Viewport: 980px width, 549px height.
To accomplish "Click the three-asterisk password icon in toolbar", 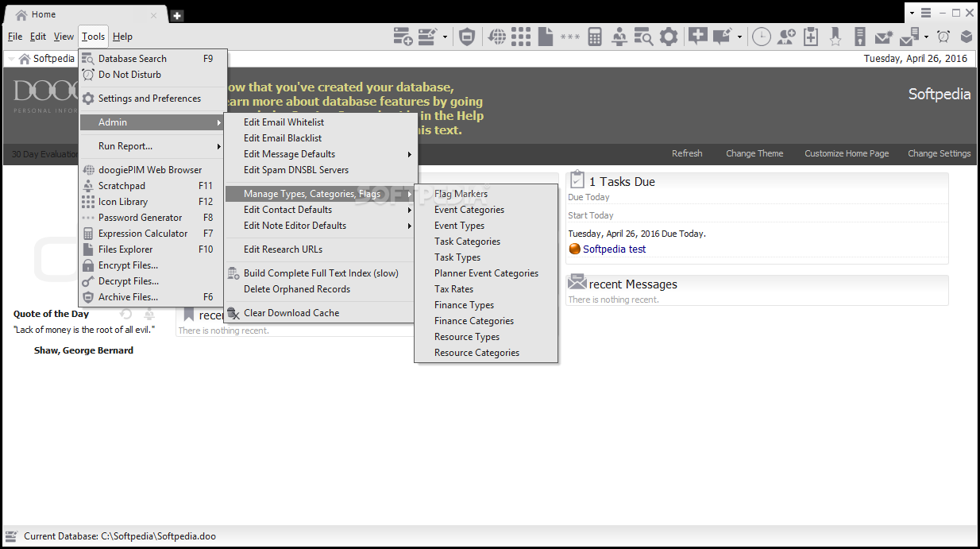I will (569, 37).
